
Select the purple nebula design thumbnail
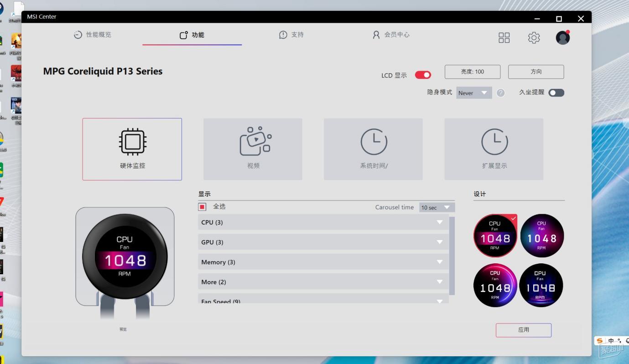542,236
